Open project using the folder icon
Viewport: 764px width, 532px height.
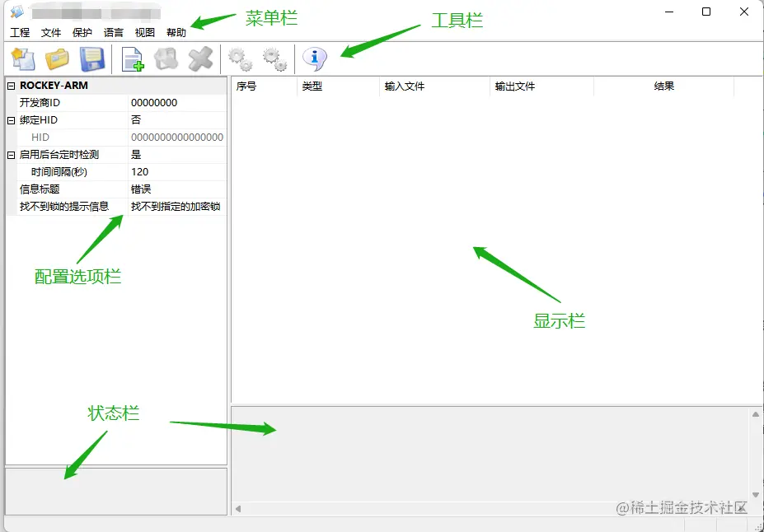(57, 59)
